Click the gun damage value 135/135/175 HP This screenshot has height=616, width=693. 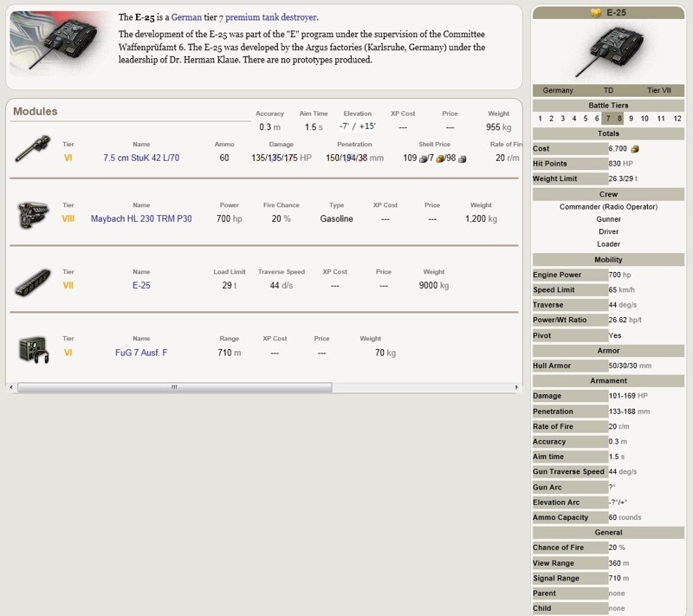point(282,158)
